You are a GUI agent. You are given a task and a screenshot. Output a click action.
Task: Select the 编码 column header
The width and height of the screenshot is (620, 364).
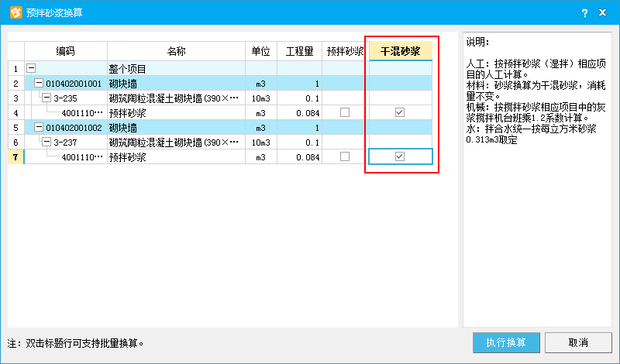[x=66, y=51]
